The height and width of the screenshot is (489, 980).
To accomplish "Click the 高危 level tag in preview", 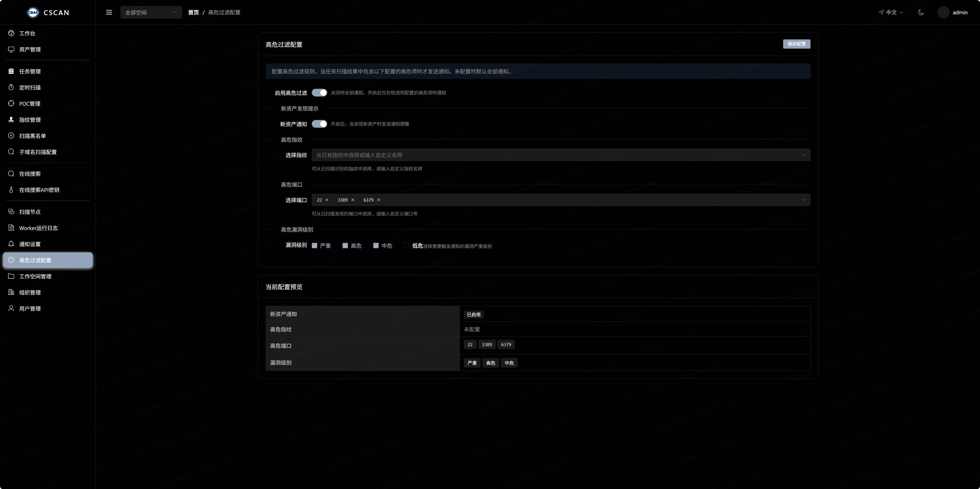I will [491, 363].
